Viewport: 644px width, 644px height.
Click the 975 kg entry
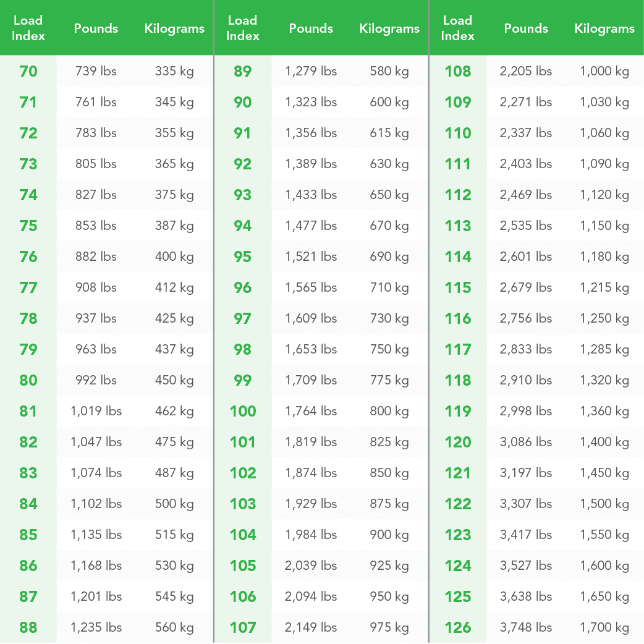point(389,628)
